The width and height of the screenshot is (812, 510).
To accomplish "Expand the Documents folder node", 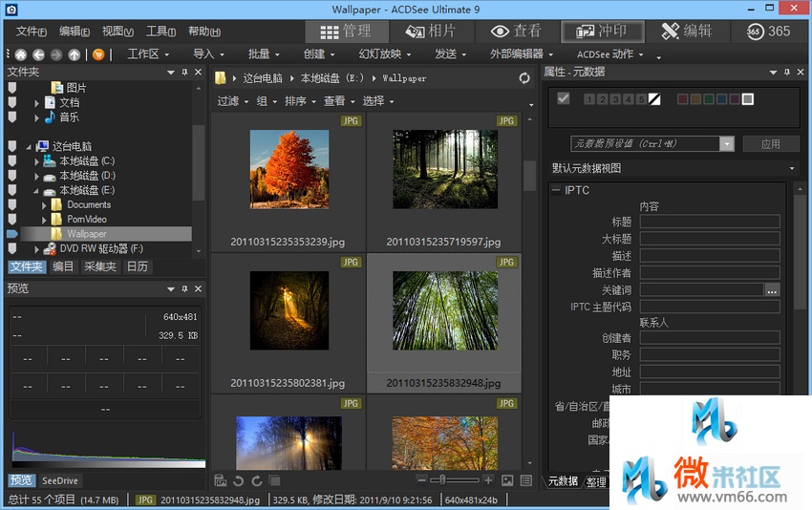I will point(44,205).
